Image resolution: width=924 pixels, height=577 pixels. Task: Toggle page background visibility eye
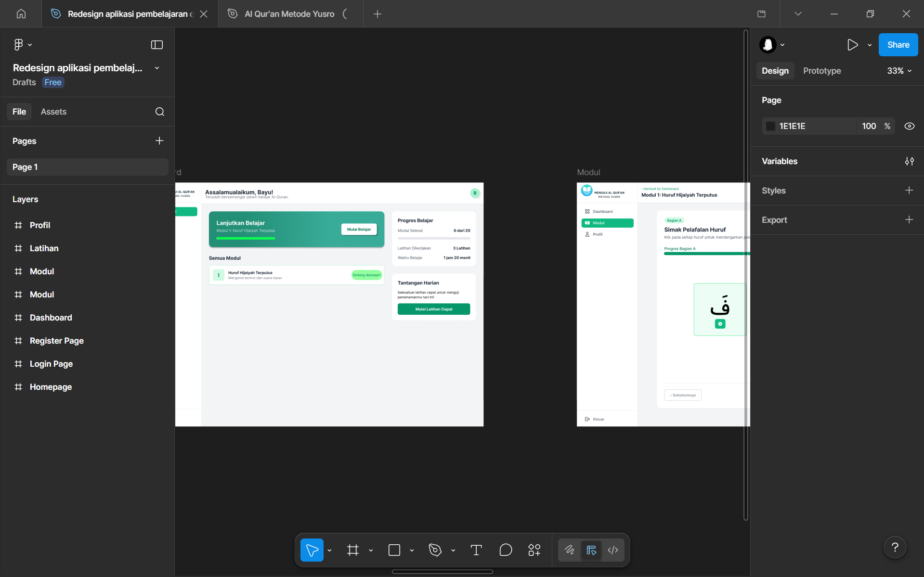click(909, 126)
